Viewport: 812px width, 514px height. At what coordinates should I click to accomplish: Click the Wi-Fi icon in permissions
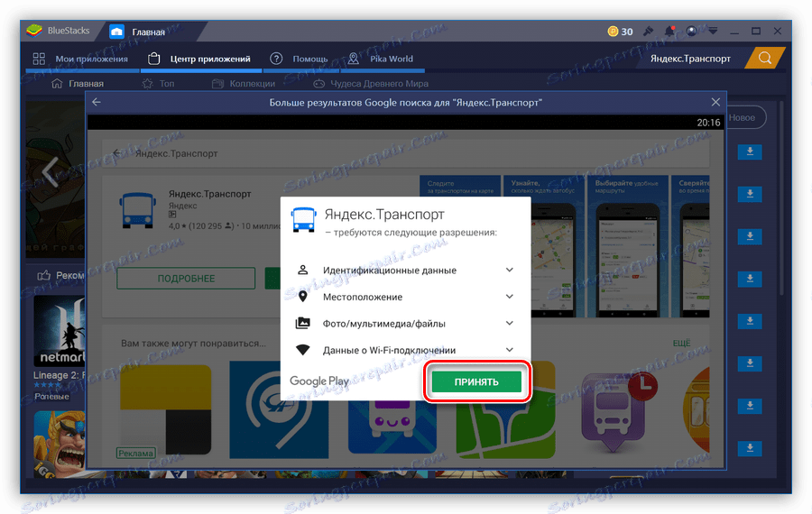point(303,350)
